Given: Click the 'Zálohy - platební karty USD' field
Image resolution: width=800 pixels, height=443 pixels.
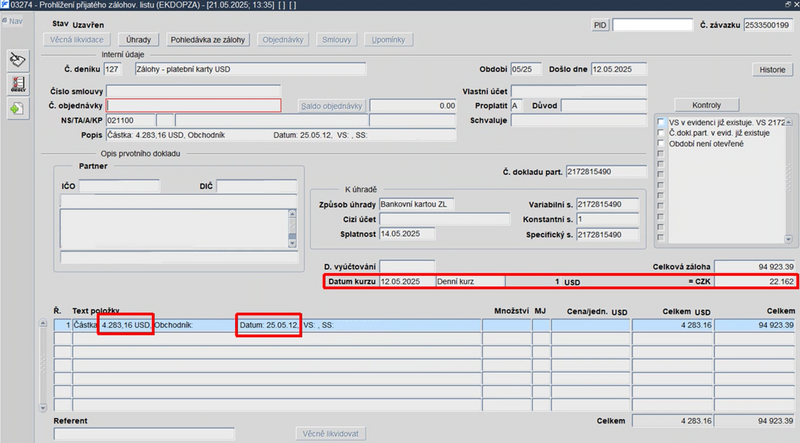Looking at the screenshot, I should 251,69.
